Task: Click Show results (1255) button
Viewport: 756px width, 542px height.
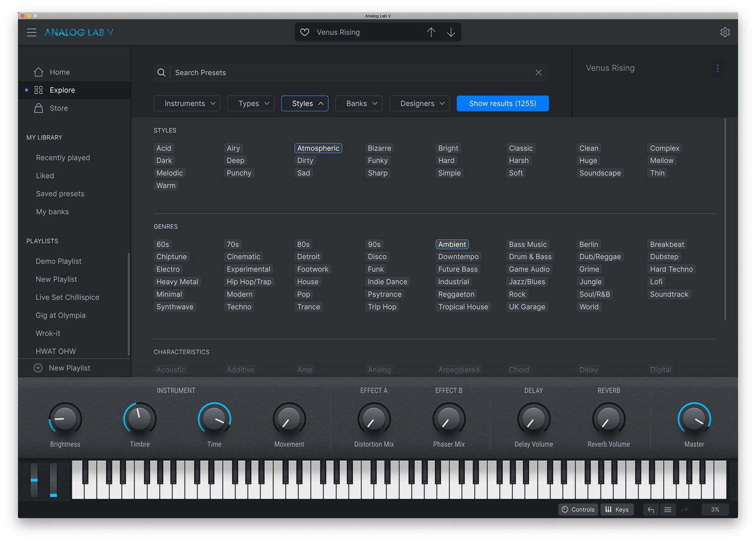Action: [x=502, y=103]
